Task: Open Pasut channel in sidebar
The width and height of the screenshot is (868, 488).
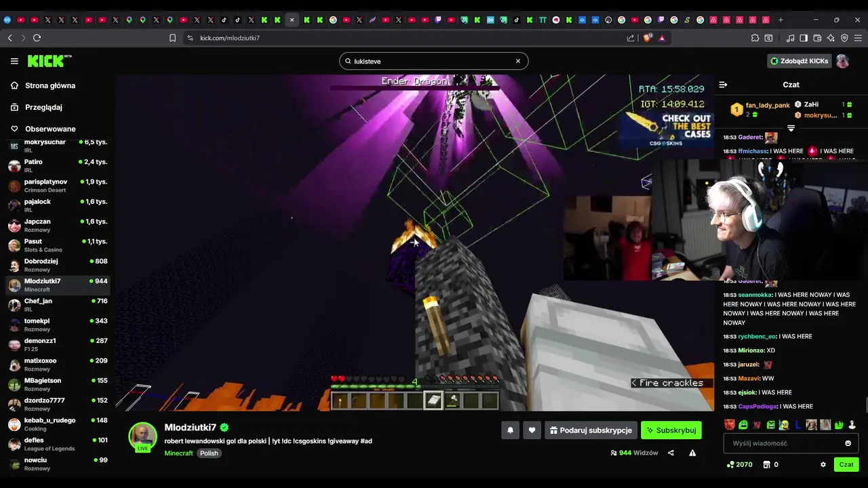Action: pos(58,245)
